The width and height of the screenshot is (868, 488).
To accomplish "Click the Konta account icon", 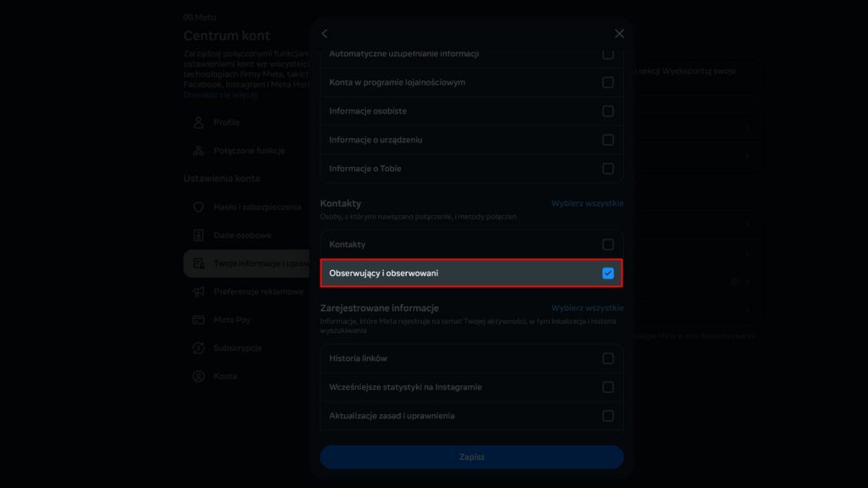I will click(198, 376).
